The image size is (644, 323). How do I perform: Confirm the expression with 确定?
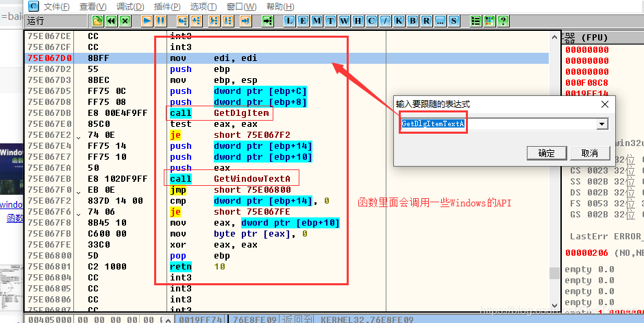547,154
